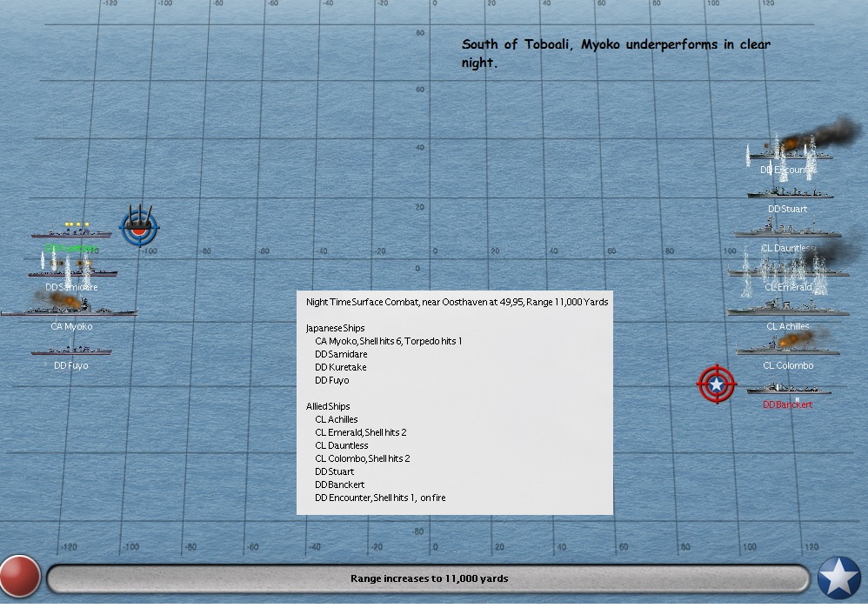Click the DD Fuyo destroyer sprite

(71, 350)
